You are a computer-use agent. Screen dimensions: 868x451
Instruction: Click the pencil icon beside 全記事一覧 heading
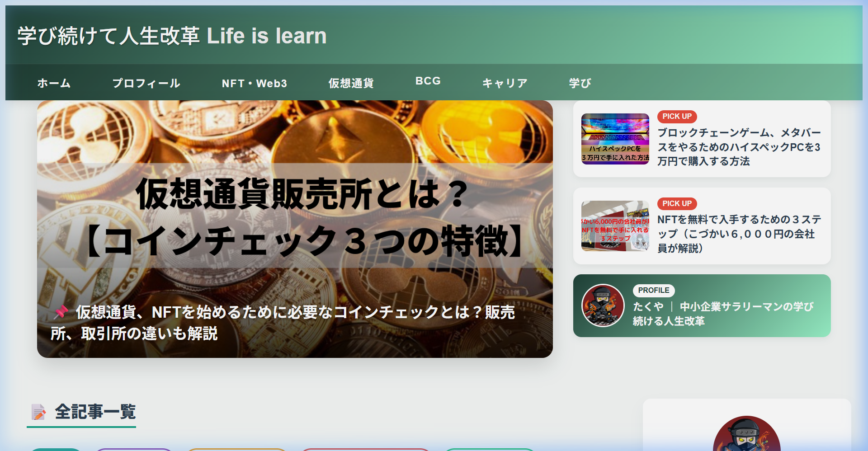coord(38,412)
